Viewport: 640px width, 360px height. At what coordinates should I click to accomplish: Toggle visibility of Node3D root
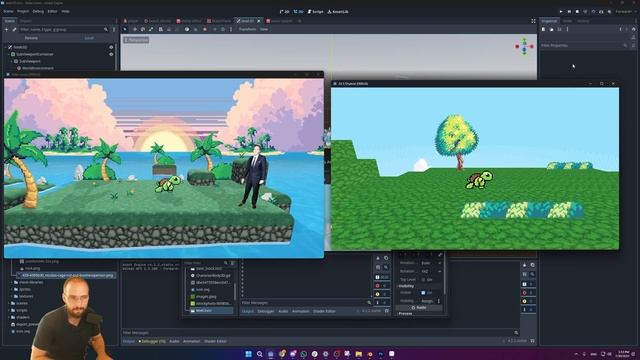[111, 47]
